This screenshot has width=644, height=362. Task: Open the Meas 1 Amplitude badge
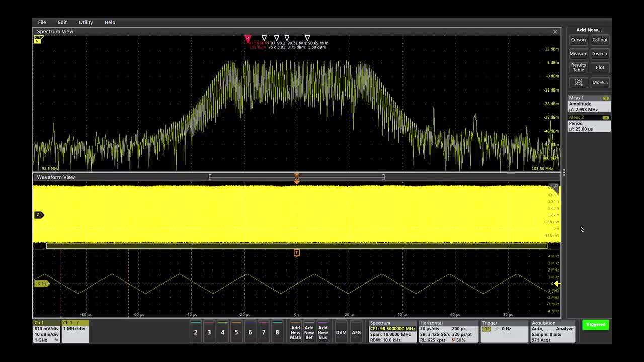pos(589,104)
